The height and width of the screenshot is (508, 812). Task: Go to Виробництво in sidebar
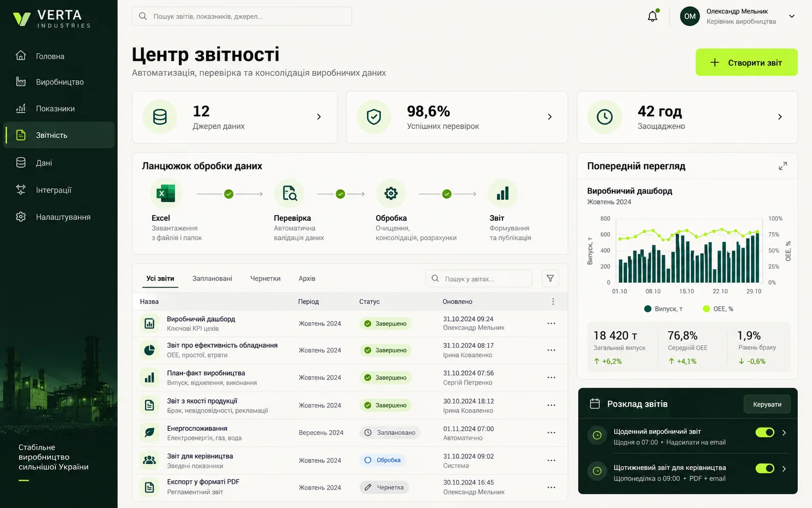pyautogui.click(x=59, y=82)
